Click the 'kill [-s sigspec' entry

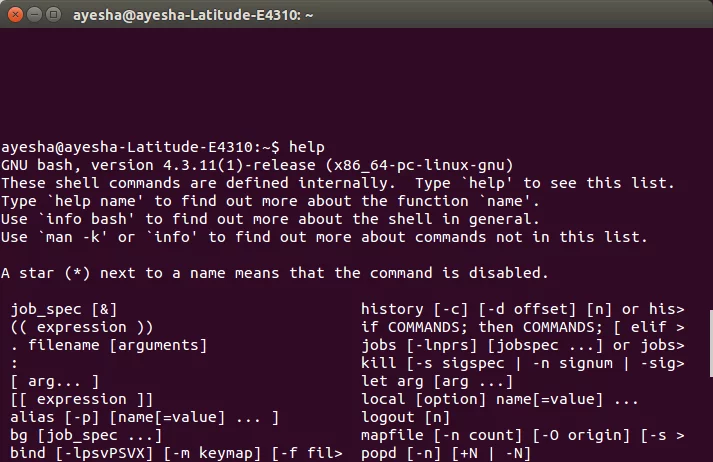coord(523,363)
